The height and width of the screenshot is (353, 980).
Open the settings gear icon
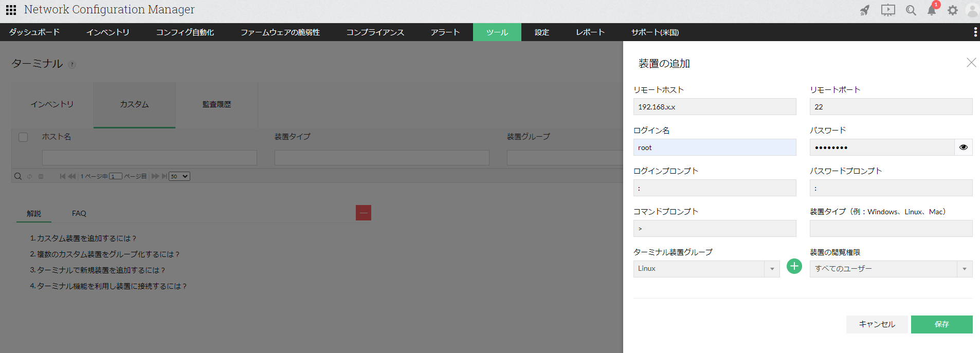tap(953, 10)
